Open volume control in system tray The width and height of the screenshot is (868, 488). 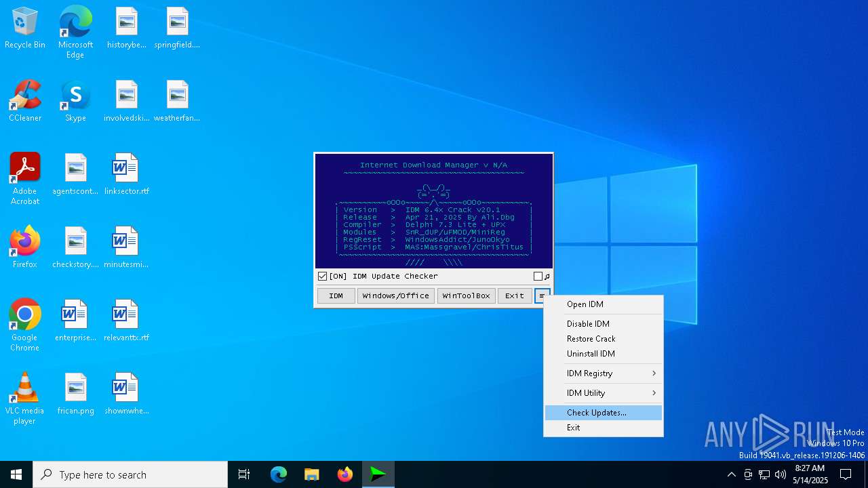pyautogui.click(x=781, y=474)
